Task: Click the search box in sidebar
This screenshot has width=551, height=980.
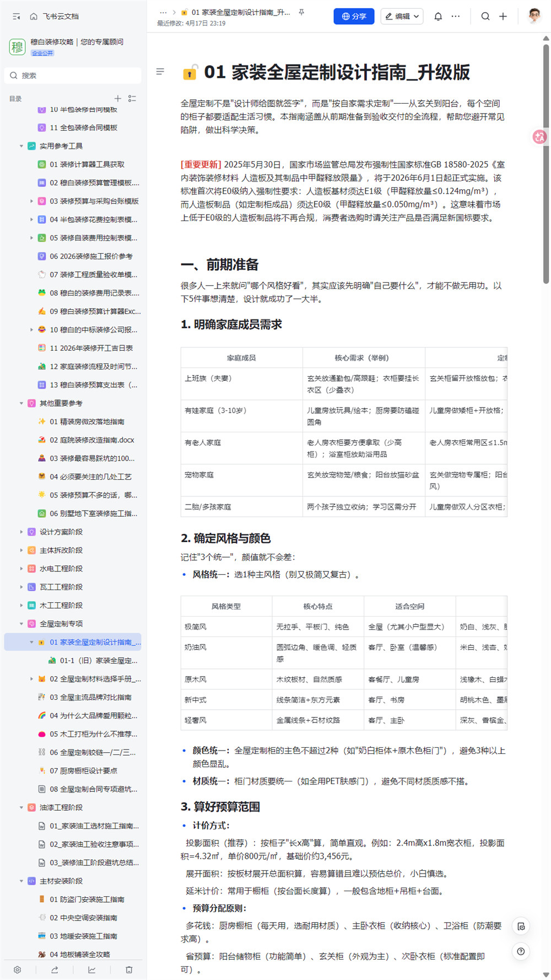Action: [73, 76]
